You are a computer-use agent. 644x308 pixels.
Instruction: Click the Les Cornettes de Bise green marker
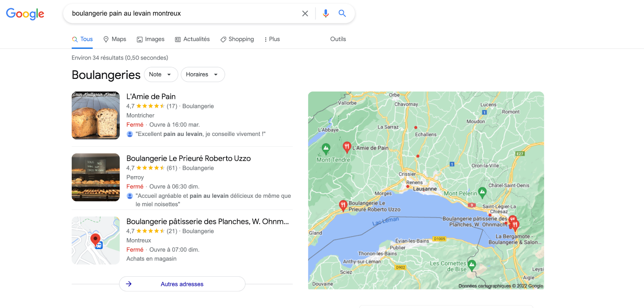tap(472, 265)
